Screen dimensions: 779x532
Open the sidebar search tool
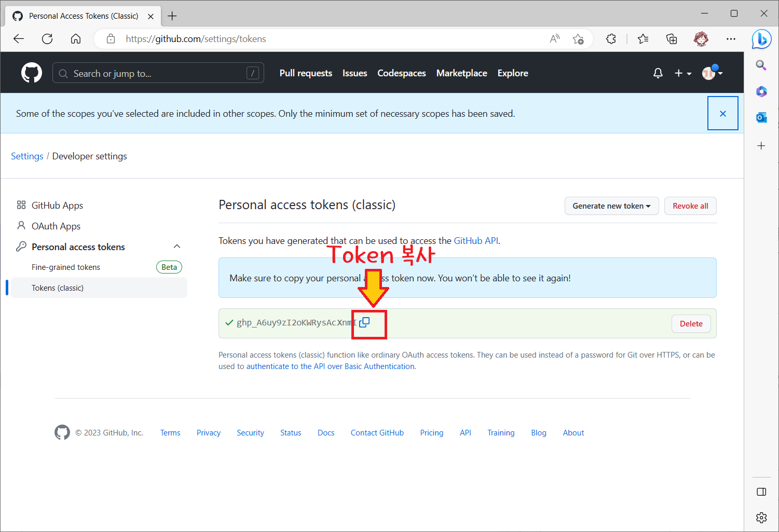click(761, 65)
